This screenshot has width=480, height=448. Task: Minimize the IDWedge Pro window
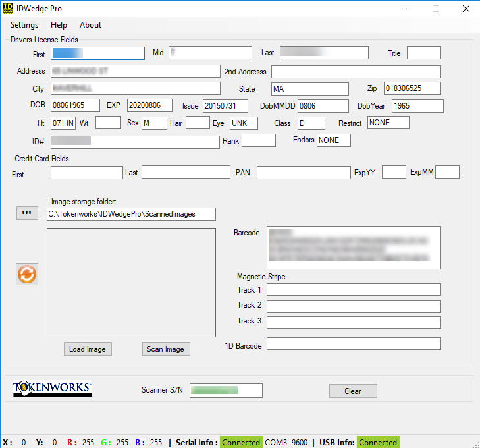click(x=406, y=9)
